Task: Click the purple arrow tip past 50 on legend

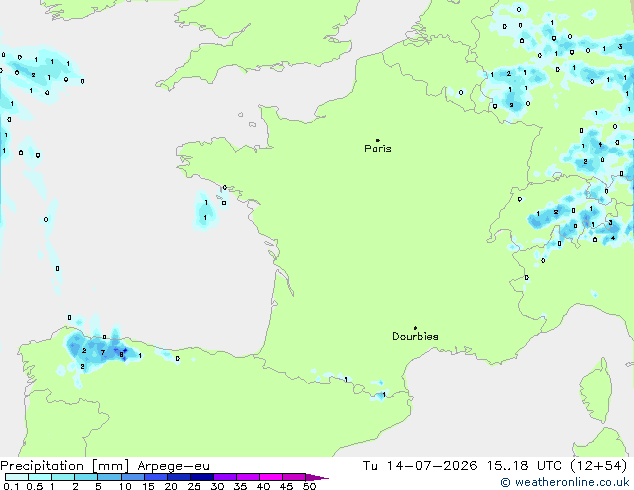Action: pos(317,477)
